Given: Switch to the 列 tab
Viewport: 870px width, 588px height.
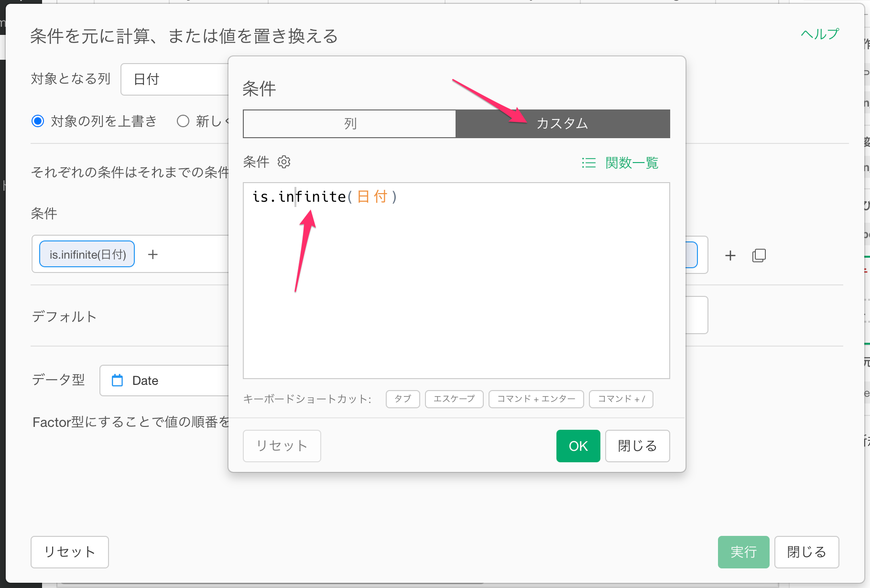Looking at the screenshot, I should pyautogui.click(x=349, y=124).
